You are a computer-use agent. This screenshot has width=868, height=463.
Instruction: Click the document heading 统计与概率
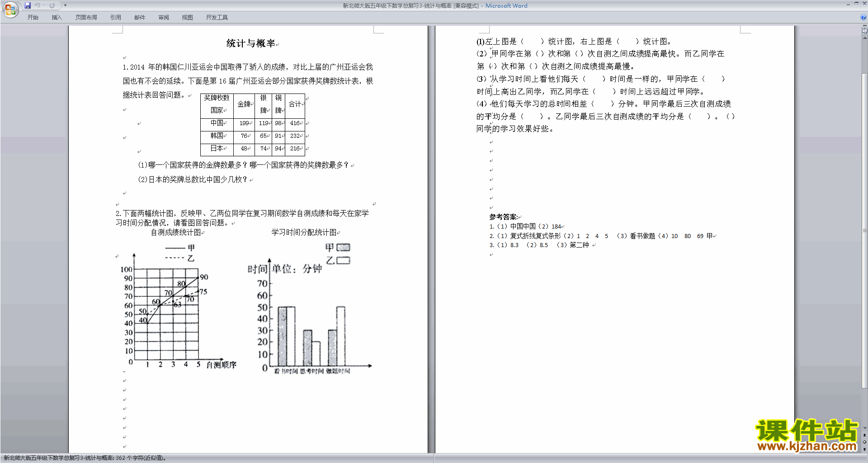pyautogui.click(x=251, y=43)
